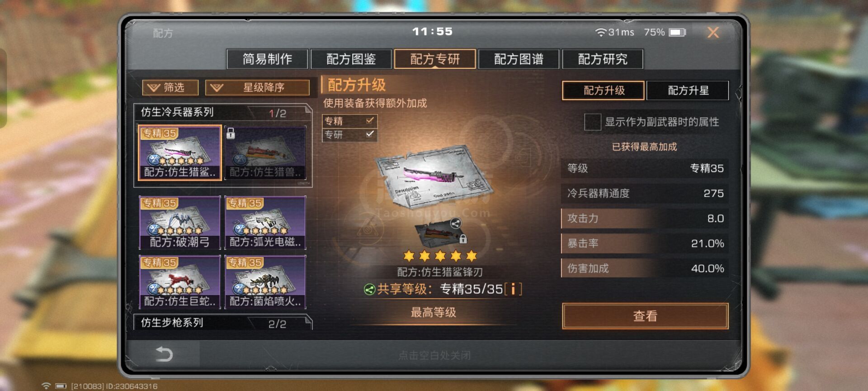Click the wrench icon on the 破潮弓 recipe
The height and width of the screenshot is (391, 868).
coord(154,230)
